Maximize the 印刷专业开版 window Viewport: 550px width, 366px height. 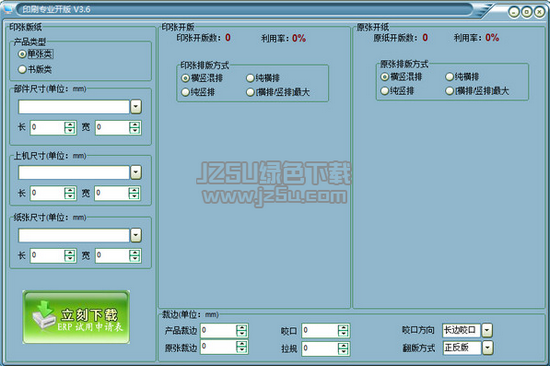526,13
